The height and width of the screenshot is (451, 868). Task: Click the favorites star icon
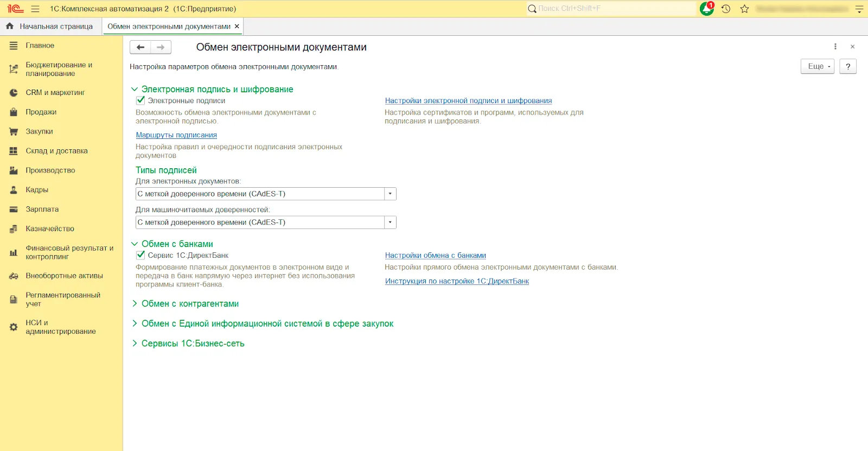744,9
